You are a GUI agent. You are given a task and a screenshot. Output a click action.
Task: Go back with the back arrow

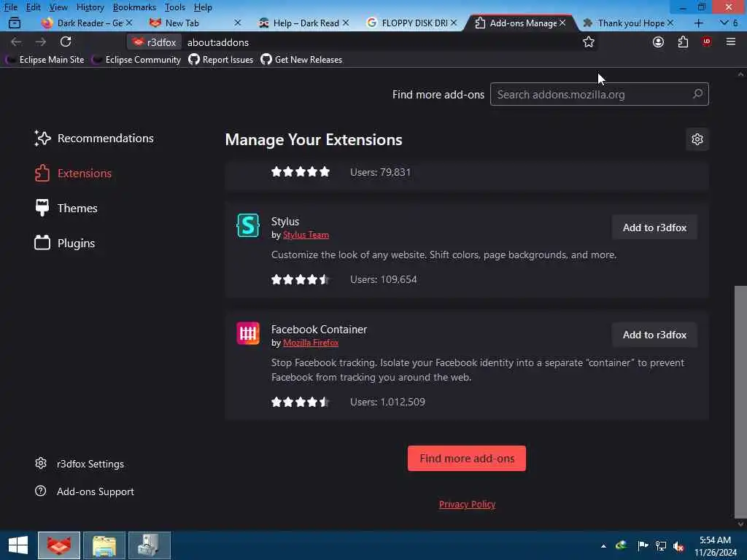coord(16,42)
